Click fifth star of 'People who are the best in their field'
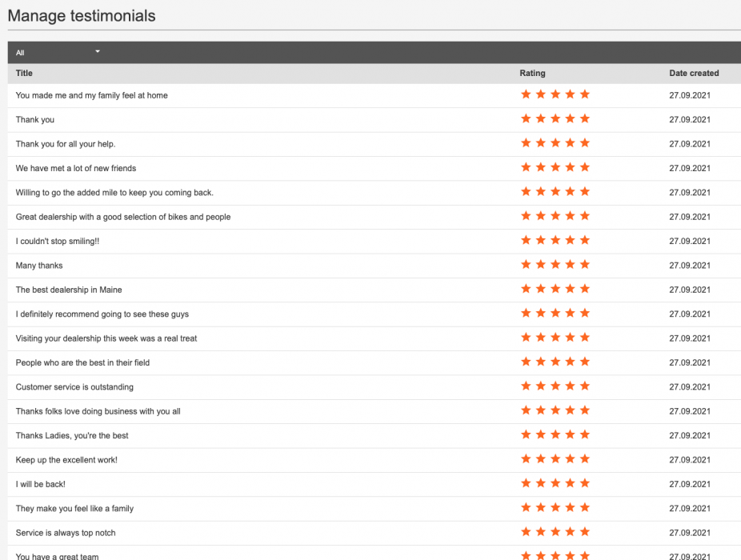 tap(585, 362)
